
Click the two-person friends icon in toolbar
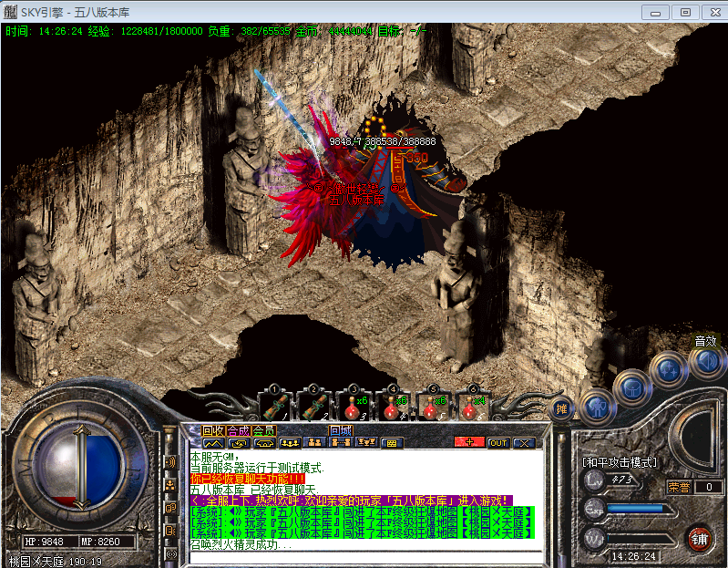tap(314, 443)
